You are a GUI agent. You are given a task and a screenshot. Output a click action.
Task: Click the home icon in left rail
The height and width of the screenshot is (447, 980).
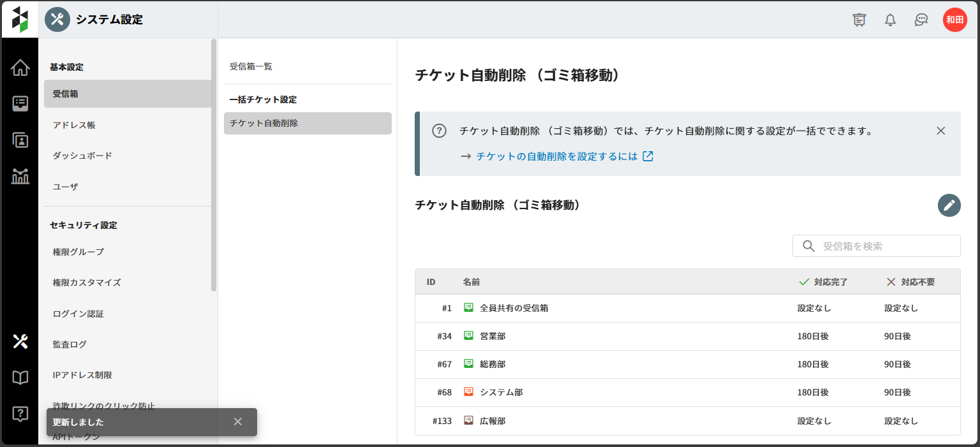point(20,68)
